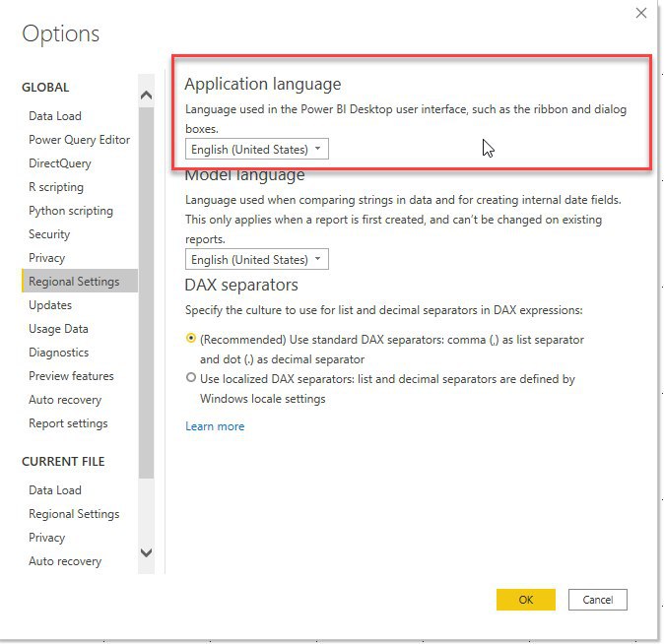This screenshot has height=644, width=664.
Task: Open Python scripting options
Action: (x=71, y=211)
